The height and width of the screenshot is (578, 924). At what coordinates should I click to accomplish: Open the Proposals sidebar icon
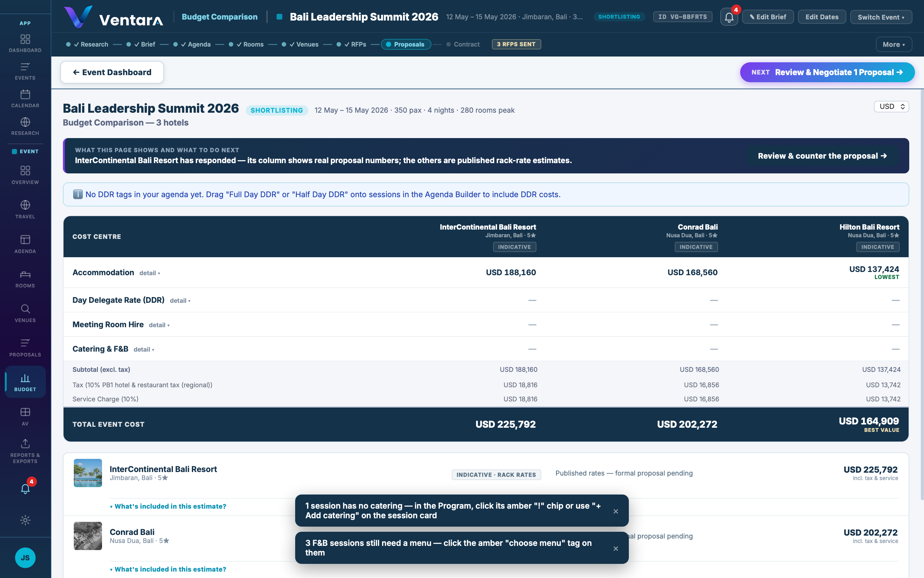[x=25, y=347]
